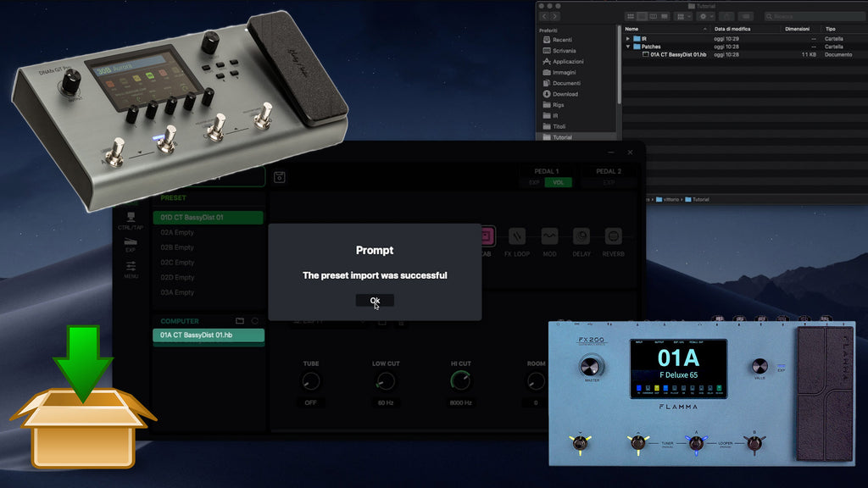Expand the IR folder in Finder
This screenshot has height=488, width=868.
[x=628, y=39]
